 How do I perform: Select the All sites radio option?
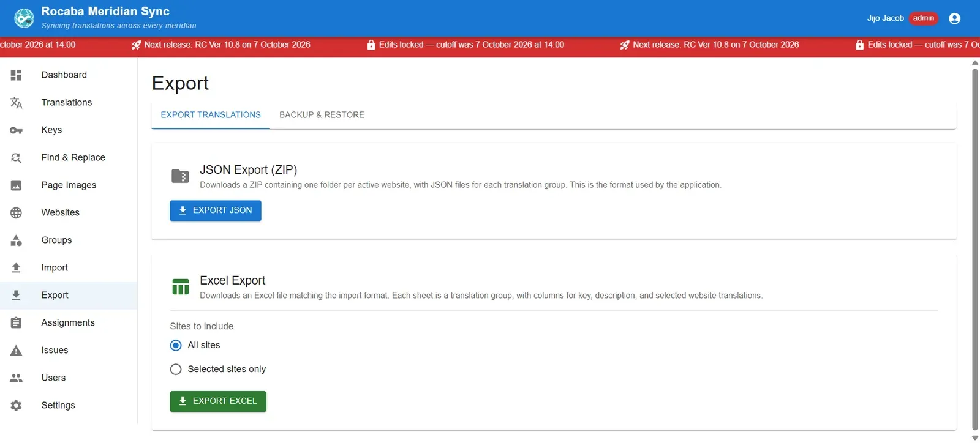point(176,346)
